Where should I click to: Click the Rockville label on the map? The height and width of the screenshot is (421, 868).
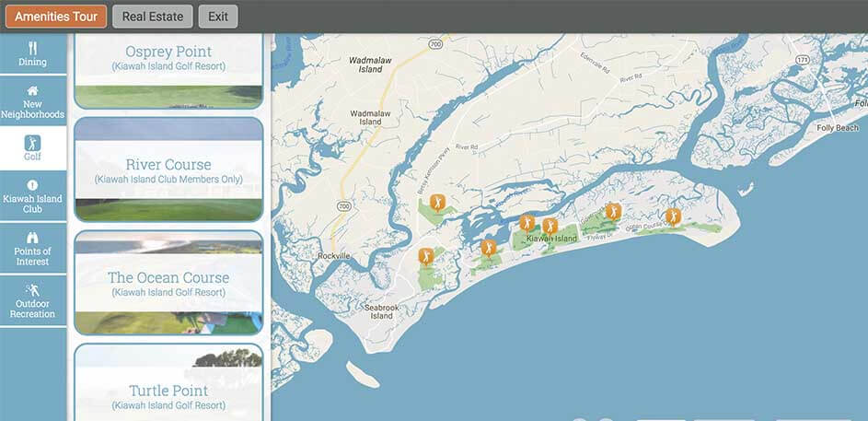334,256
